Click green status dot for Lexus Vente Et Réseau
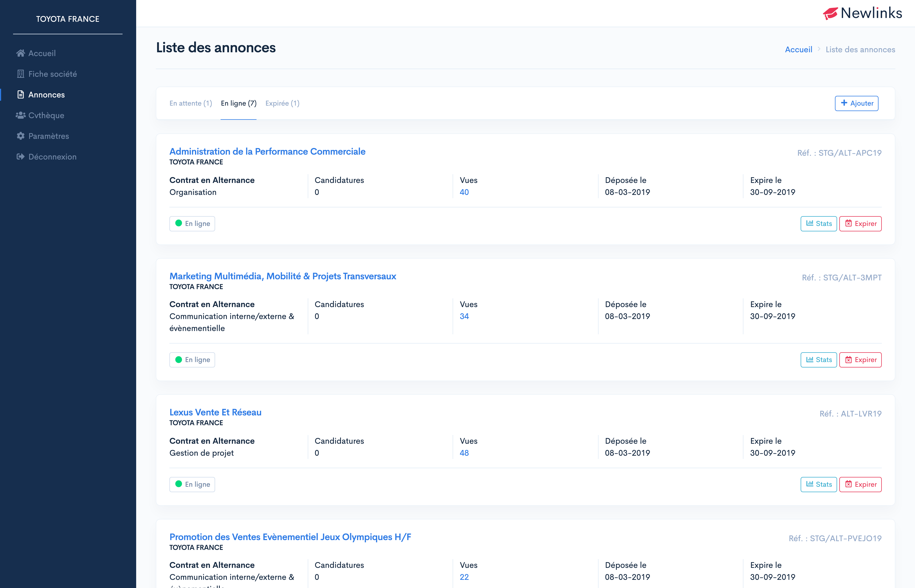Viewport: 915px width, 588px height. pos(178,484)
